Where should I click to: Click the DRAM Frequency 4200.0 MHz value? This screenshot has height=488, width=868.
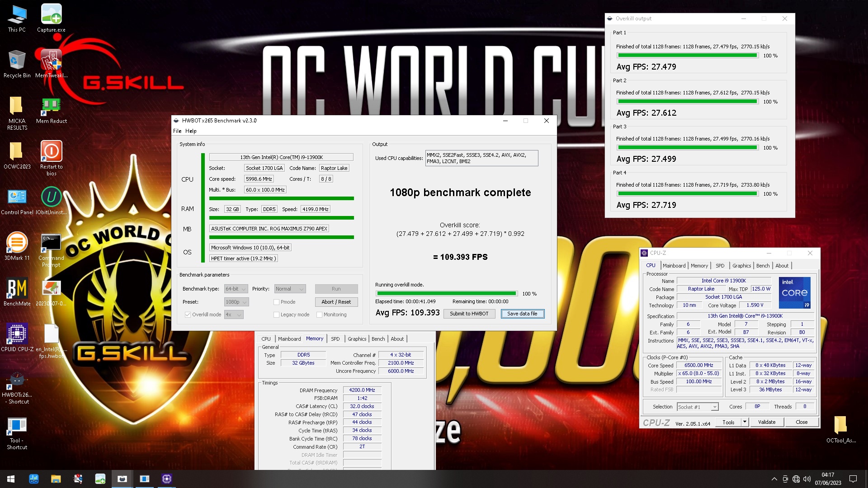point(362,390)
